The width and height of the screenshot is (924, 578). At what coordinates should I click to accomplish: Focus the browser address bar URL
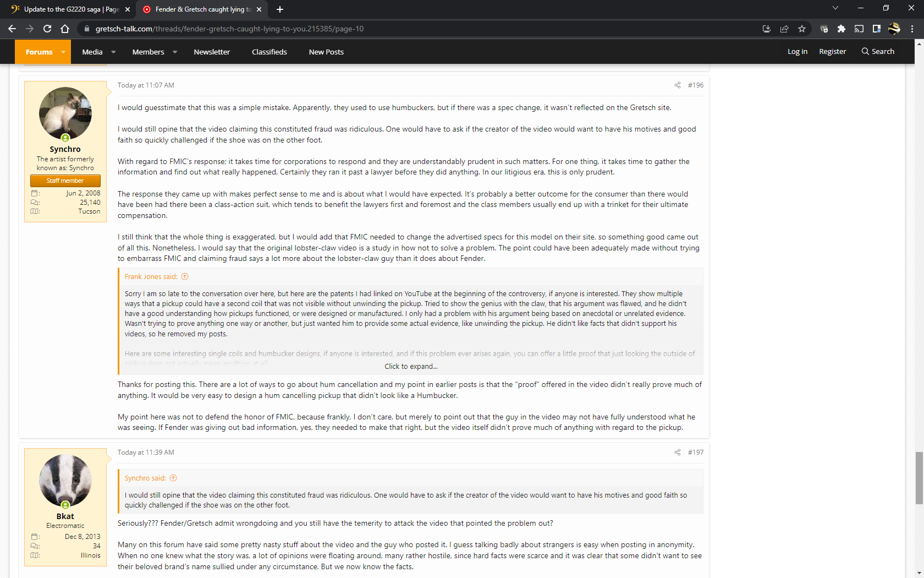click(229, 29)
